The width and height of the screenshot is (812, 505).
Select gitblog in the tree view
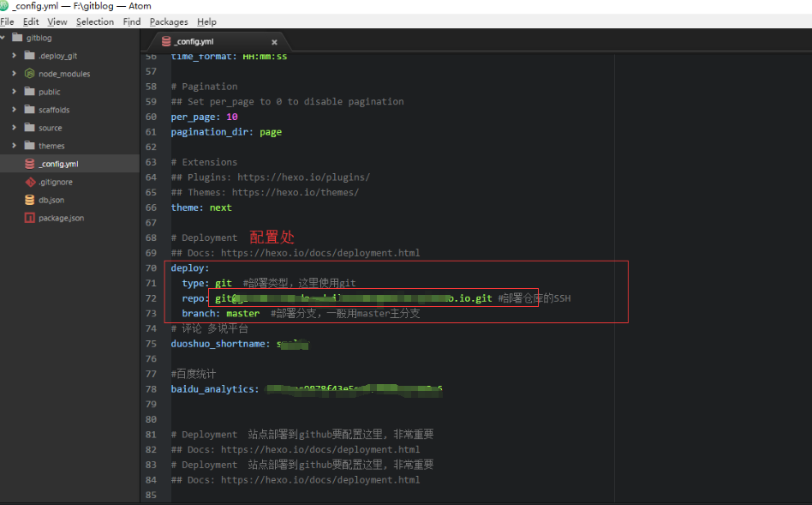(x=39, y=38)
